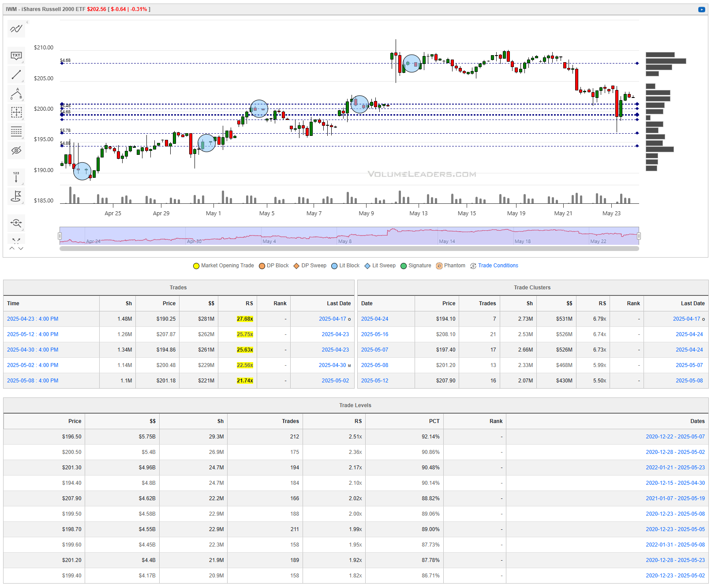
Task: Toggle Lit Sweep legend item
Action: coord(380,266)
